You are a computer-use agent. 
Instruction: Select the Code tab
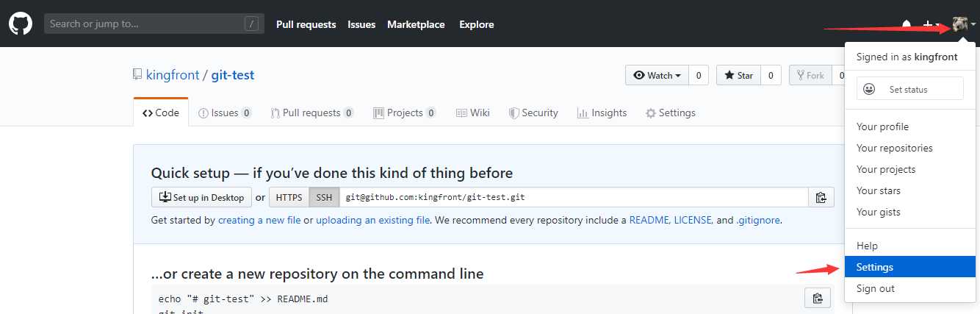(161, 113)
